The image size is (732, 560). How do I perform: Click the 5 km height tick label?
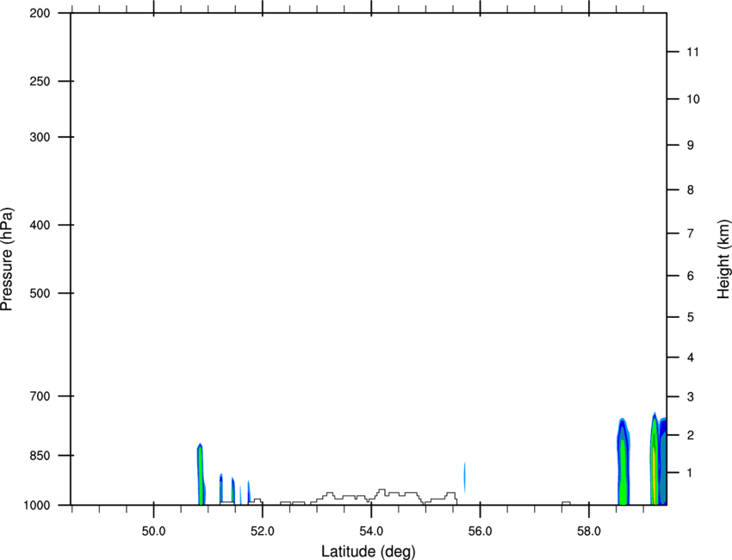tap(691, 317)
